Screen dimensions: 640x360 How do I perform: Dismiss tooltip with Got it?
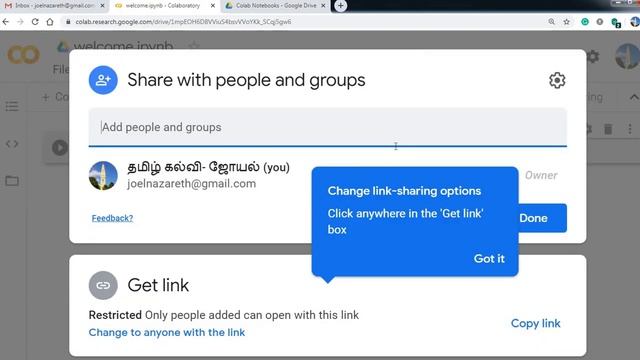489,259
